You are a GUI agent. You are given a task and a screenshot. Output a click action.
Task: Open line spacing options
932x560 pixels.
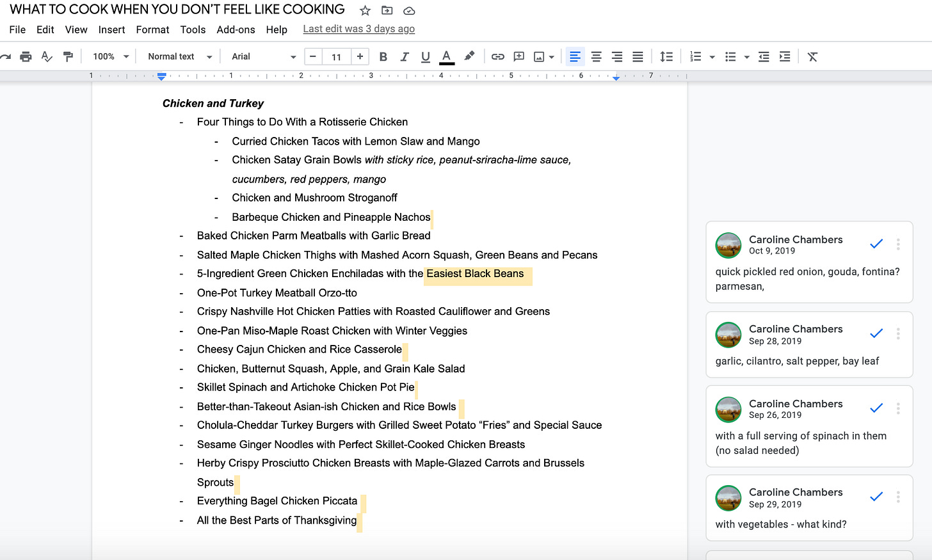[x=666, y=56]
